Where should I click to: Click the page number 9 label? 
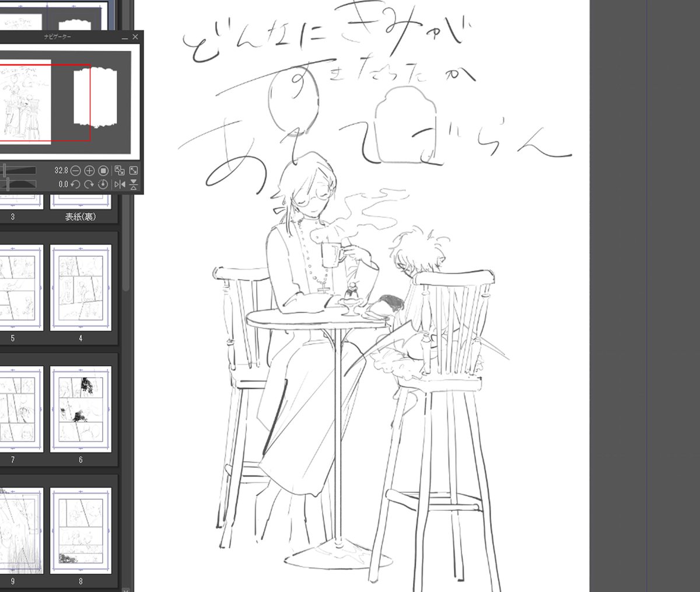pos(13,581)
